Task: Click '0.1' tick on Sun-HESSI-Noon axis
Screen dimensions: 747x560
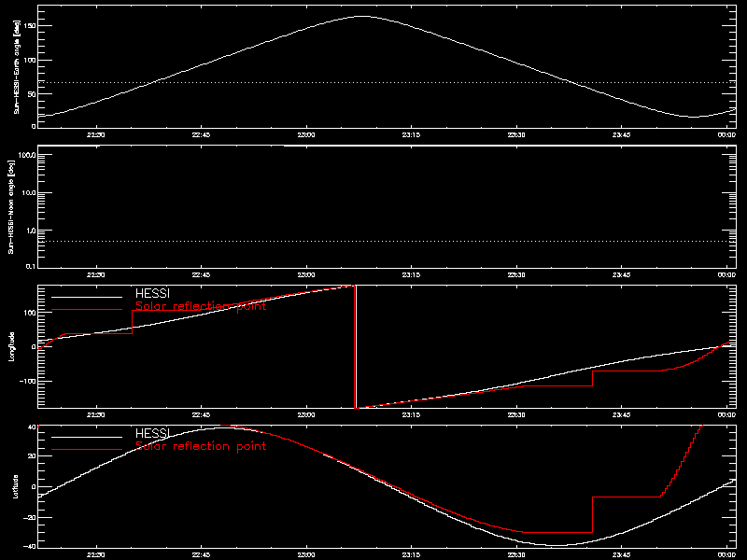Action: (31, 266)
